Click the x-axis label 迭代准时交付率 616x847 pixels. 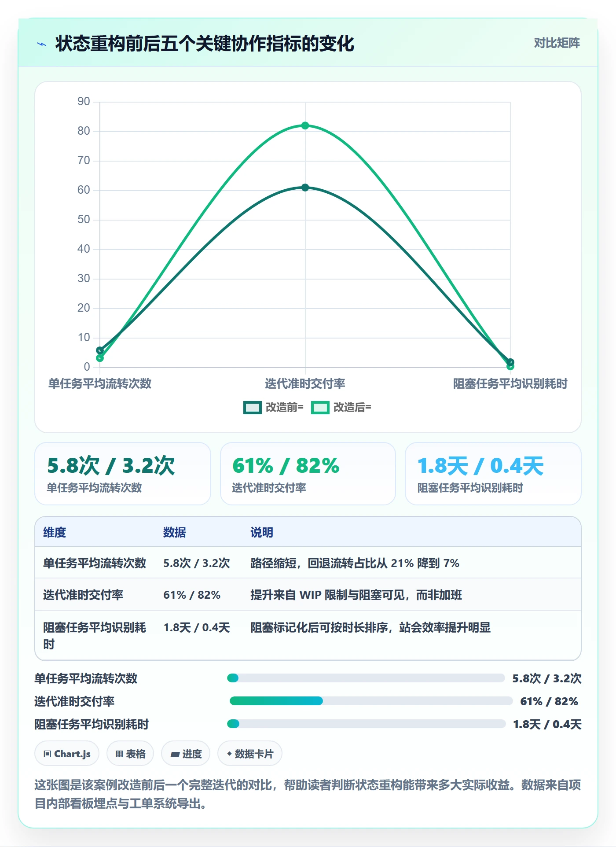[x=305, y=383]
